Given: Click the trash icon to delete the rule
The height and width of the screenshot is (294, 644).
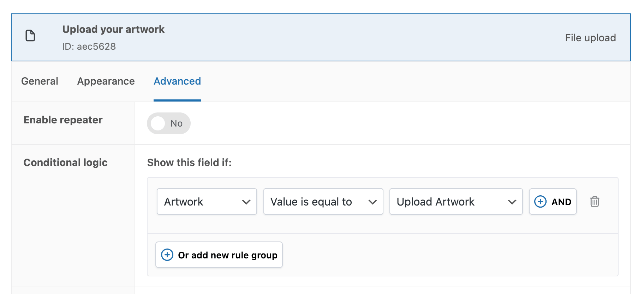Looking at the screenshot, I should point(595,202).
